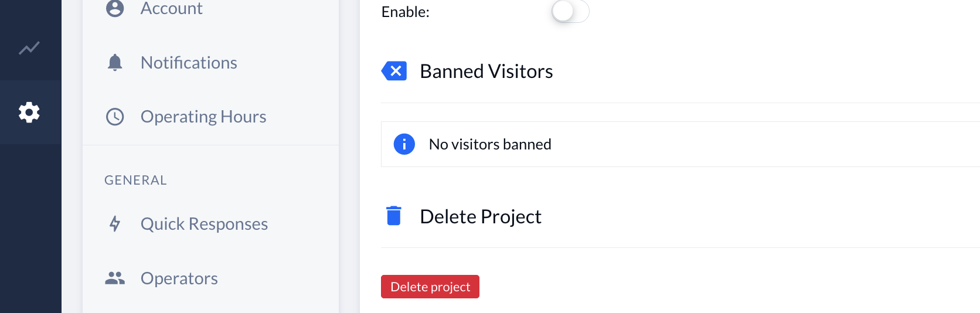The height and width of the screenshot is (313, 980).
Task: Click the No visitors banned notice
Action: pyautogui.click(x=680, y=144)
